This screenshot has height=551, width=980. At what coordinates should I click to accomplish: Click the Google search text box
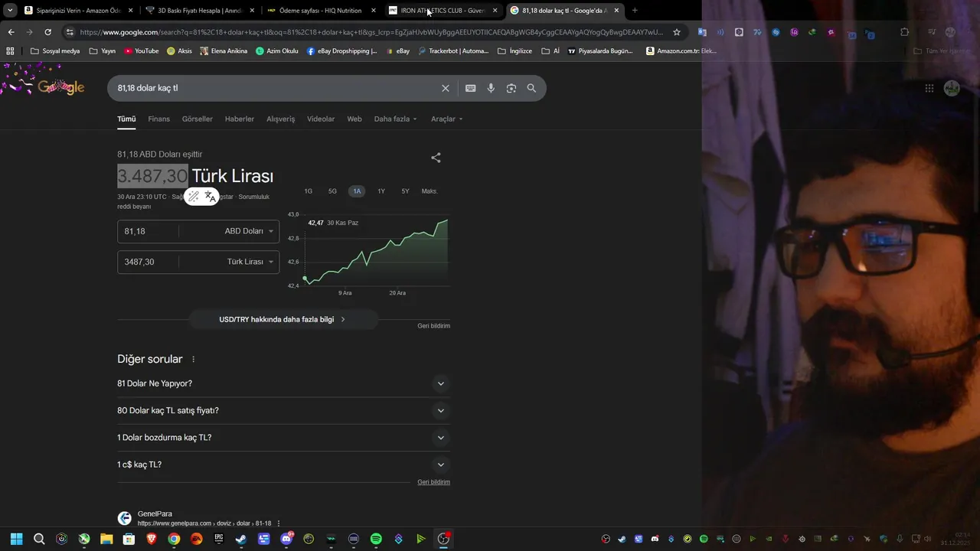pyautogui.click(x=276, y=88)
